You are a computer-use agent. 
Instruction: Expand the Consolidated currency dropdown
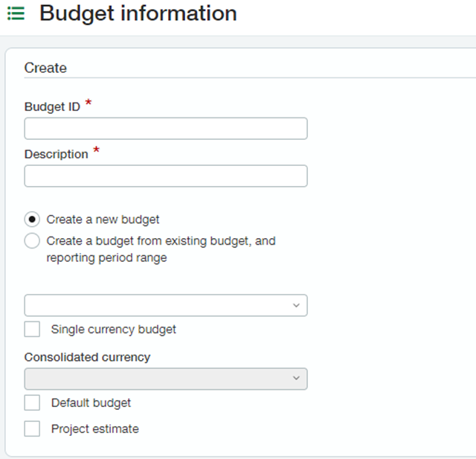point(166,379)
